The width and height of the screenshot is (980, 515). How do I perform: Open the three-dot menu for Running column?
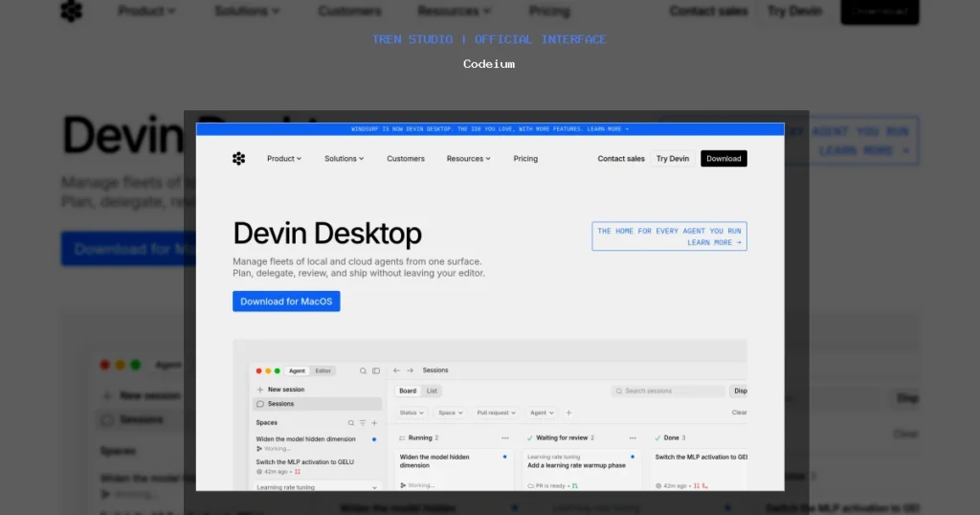click(505, 438)
